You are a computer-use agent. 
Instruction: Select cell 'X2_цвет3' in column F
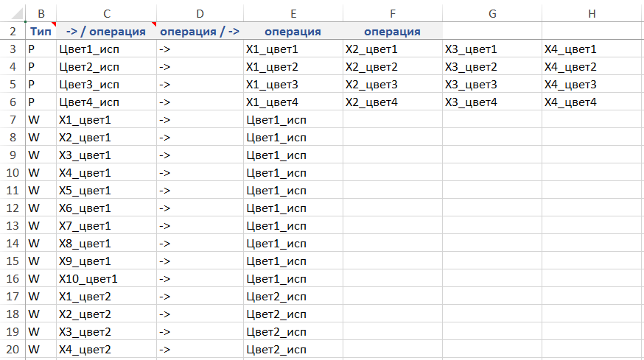pyautogui.click(x=392, y=85)
